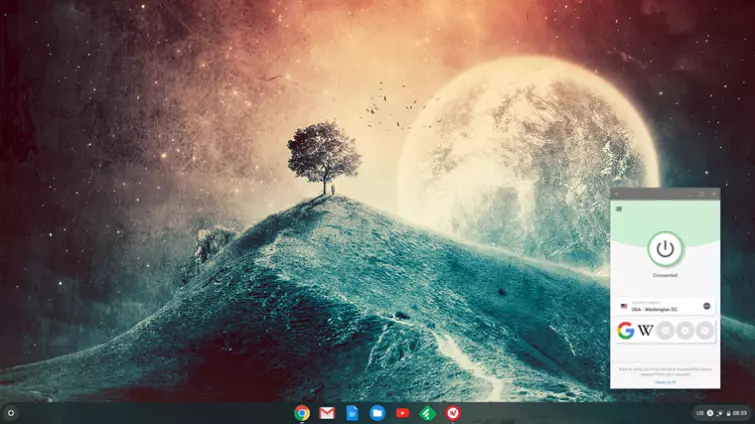The image size is (755, 424).
Task: Click the Wi-Fi icon in status tray
Action: pyautogui.click(x=720, y=413)
